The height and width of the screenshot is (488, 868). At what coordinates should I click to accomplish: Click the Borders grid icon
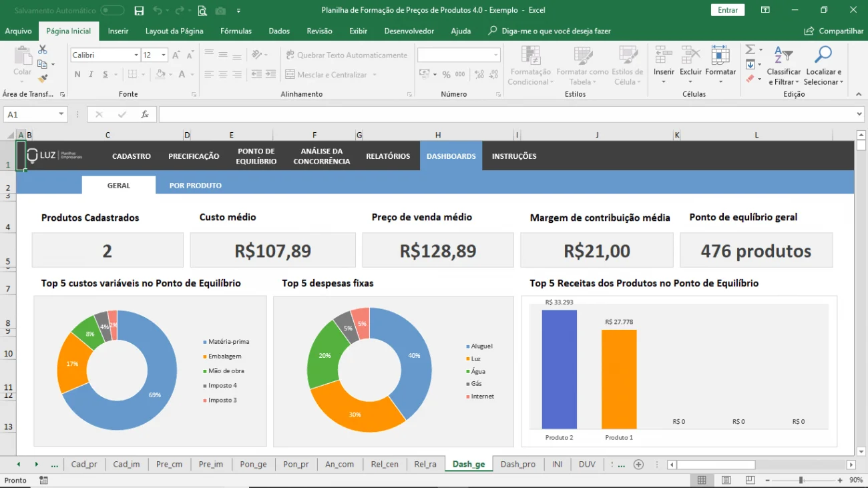pyautogui.click(x=132, y=75)
